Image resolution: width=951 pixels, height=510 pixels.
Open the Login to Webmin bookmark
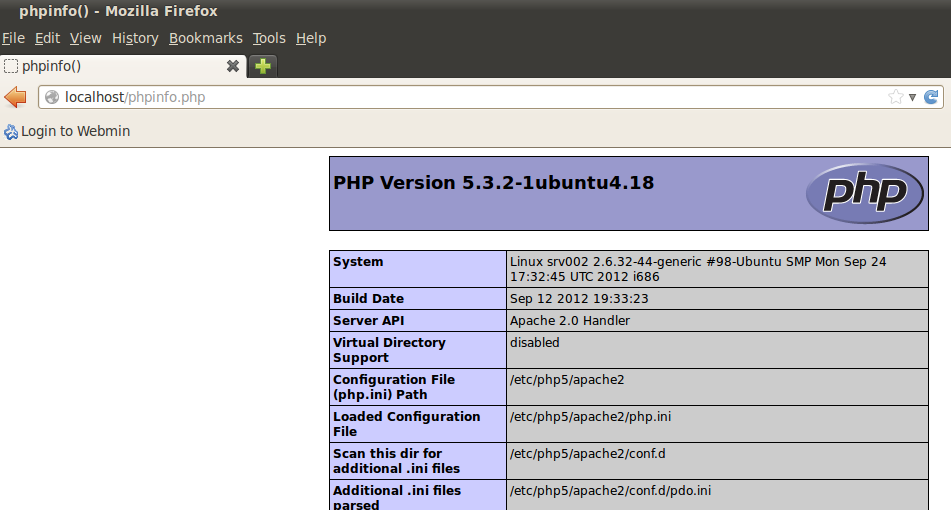[x=67, y=131]
